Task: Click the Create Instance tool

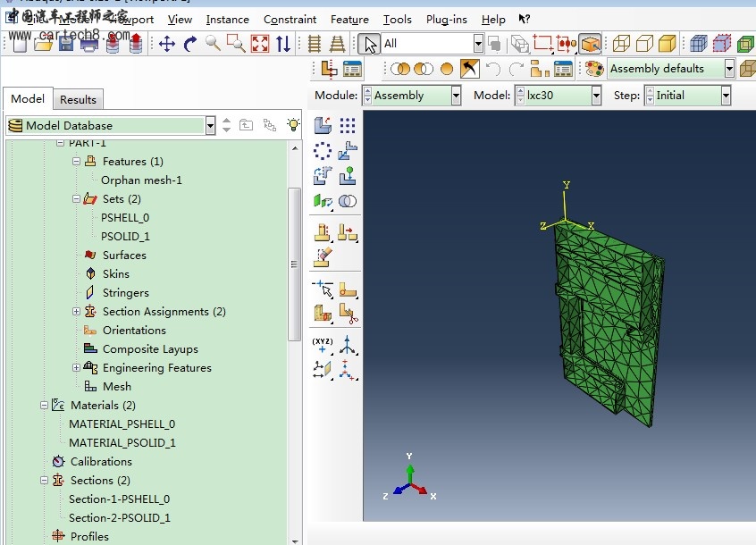Action: point(323,126)
